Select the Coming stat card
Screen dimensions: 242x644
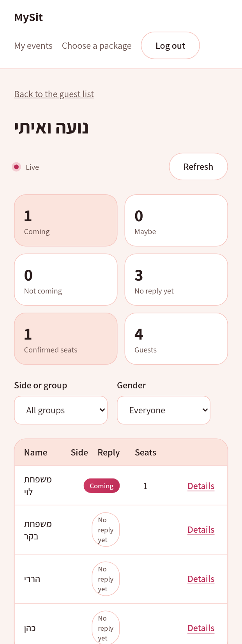click(x=66, y=221)
